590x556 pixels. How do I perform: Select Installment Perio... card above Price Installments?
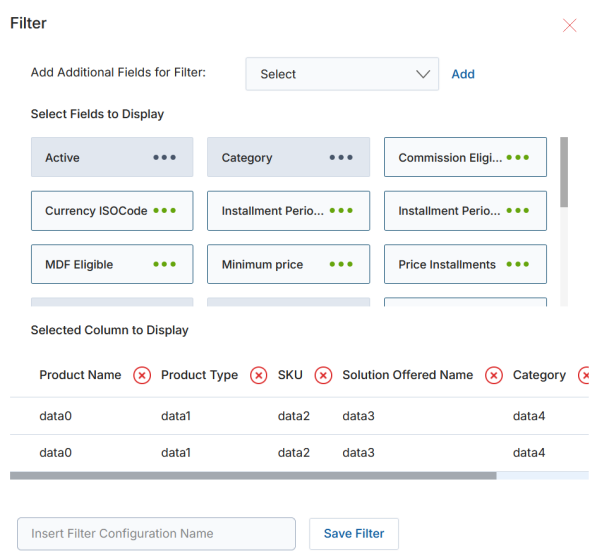[465, 211]
